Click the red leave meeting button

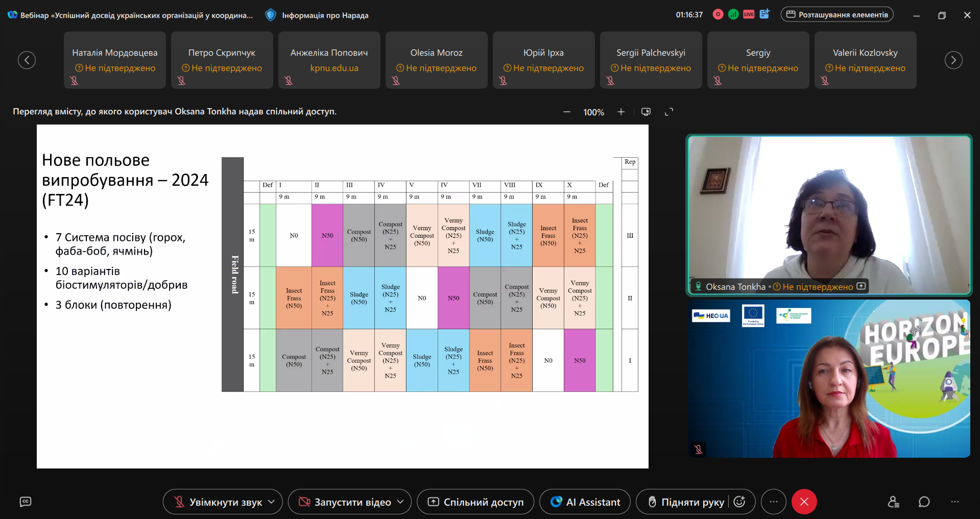804,502
